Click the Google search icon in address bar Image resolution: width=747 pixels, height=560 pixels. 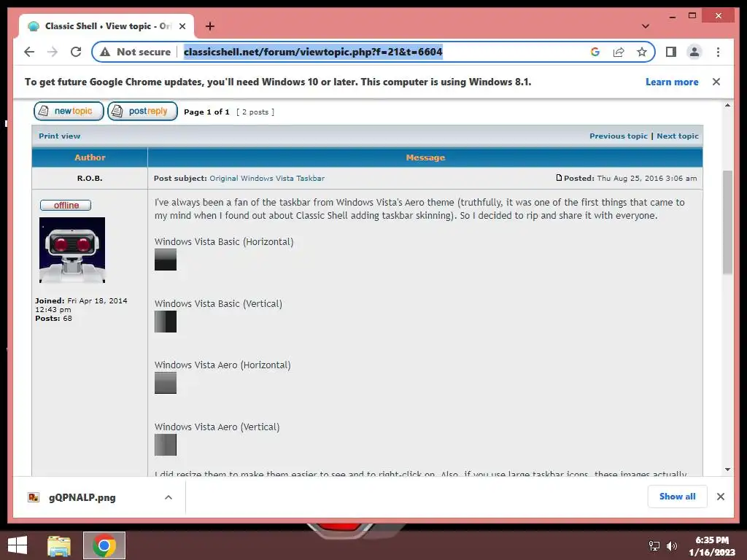pyautogui.click(x=595, y=52)
